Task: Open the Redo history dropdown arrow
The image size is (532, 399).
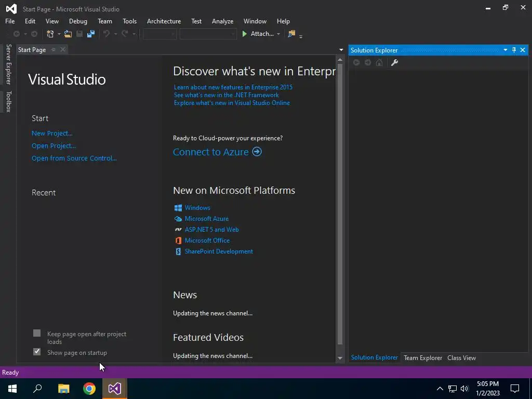Action: tap(134, 34)
